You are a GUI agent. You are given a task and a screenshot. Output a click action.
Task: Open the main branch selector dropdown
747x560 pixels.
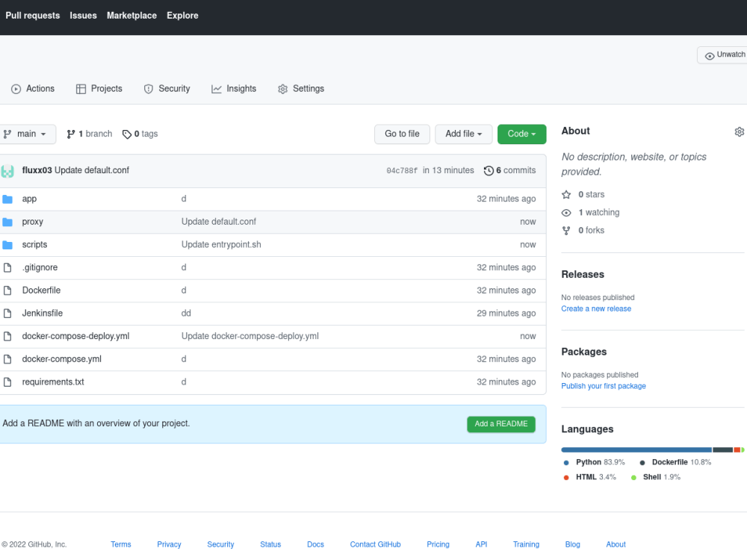click(28, 134)
